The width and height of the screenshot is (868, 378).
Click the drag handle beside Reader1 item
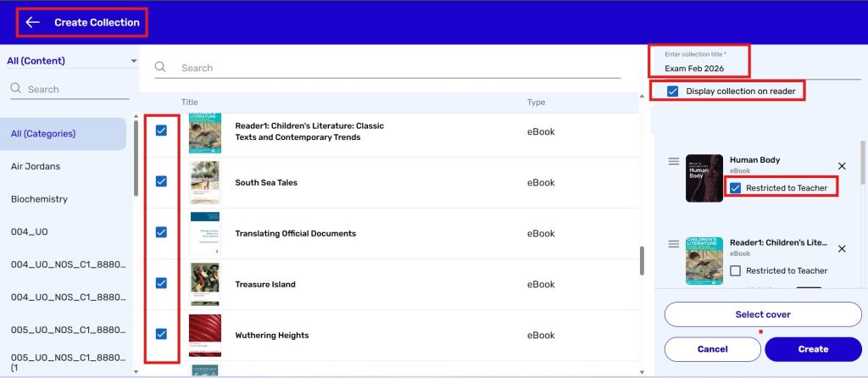tap(673, 244)
